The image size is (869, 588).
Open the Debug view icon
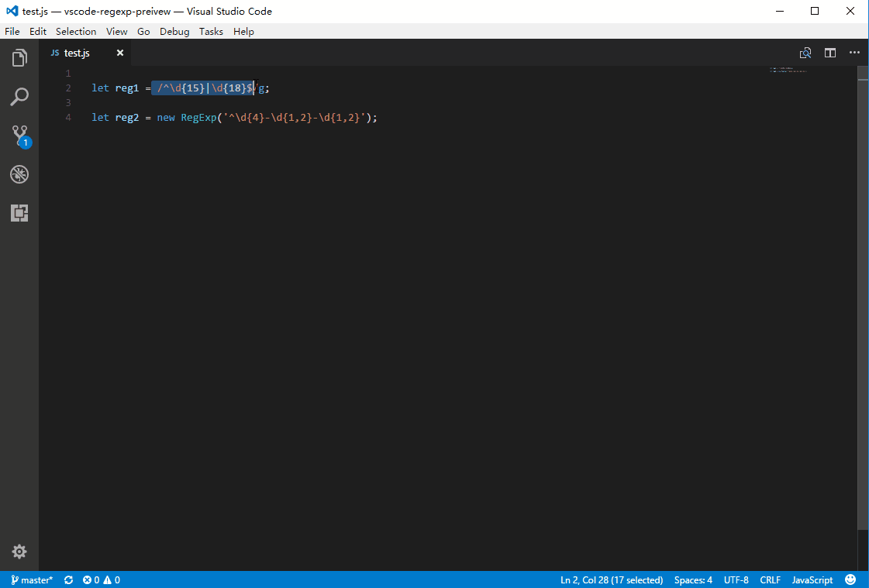coord(19,174)
